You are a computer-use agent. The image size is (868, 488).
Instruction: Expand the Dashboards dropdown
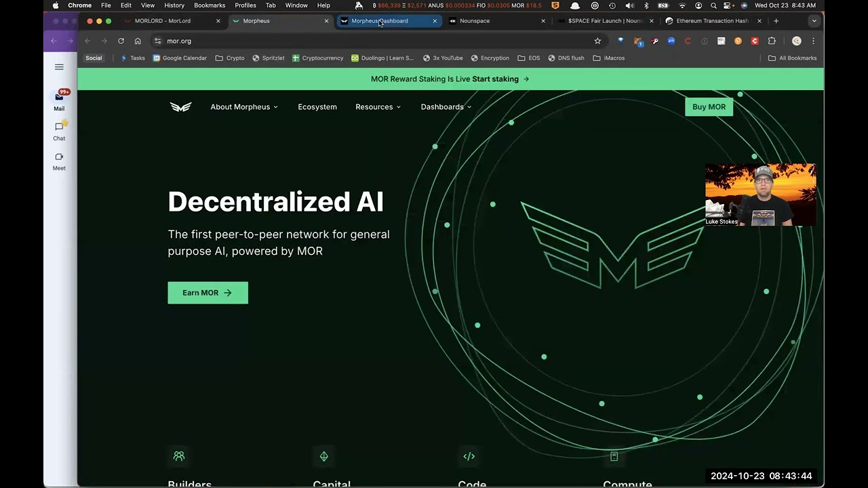(446, 107)
